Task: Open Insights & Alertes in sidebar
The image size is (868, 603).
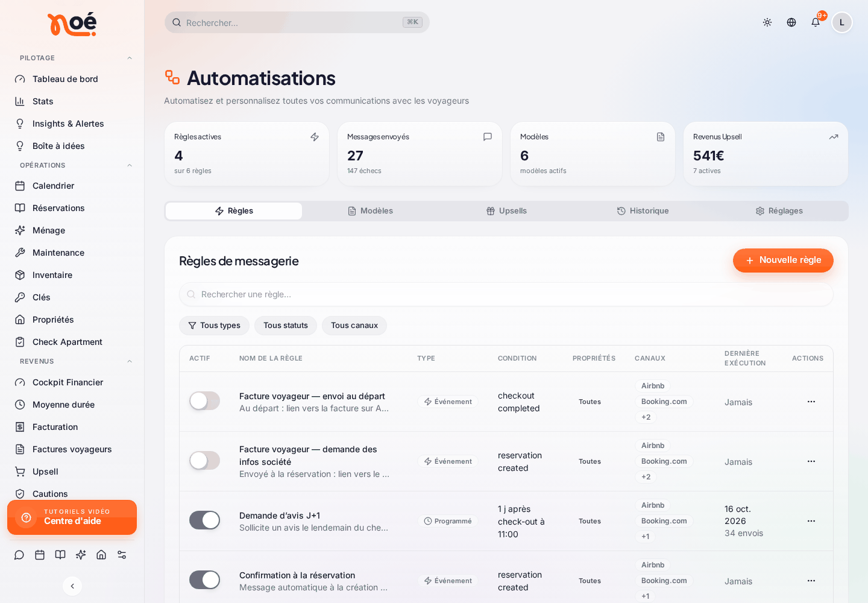Action: point(72,124)
